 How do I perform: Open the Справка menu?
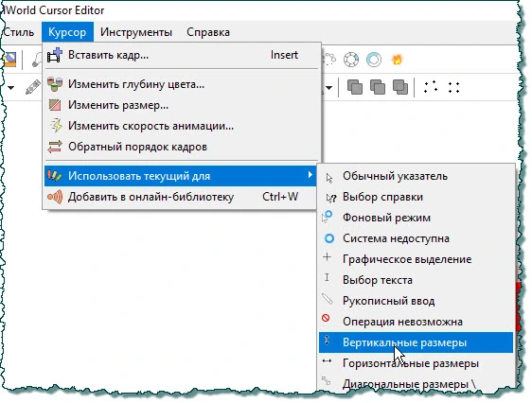[x=208, y=32]
